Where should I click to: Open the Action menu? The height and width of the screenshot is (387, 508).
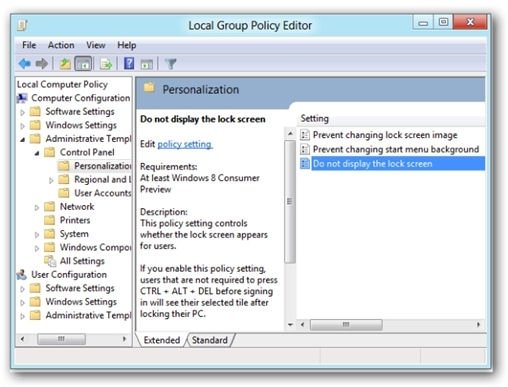tap(61, 45)
